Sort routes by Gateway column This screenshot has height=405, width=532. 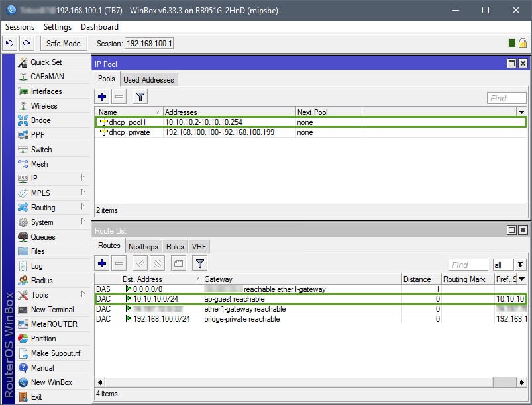pyautogui.click(x=302, y=279)
